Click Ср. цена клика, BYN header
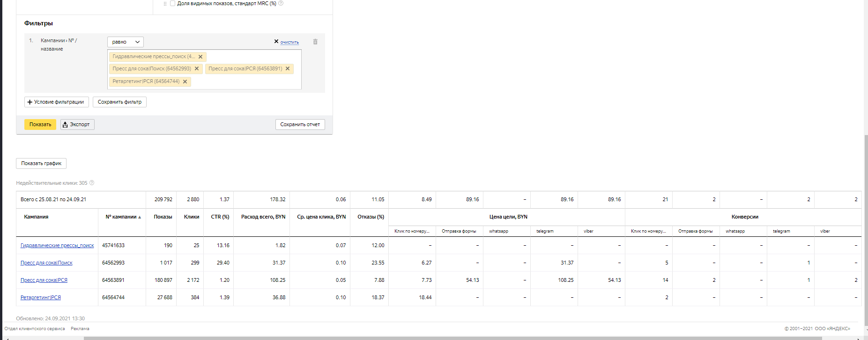The height and width of the screenshot is (340, 868). [x=321, y=217]
